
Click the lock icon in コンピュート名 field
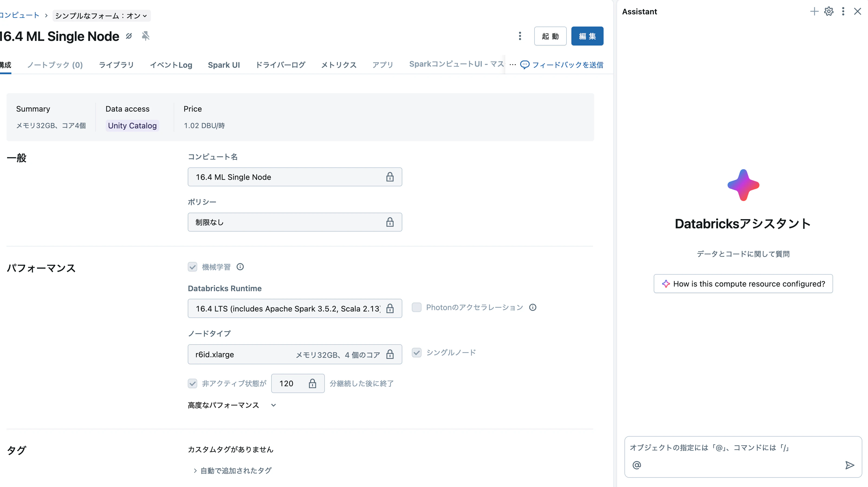coord(390,177)
